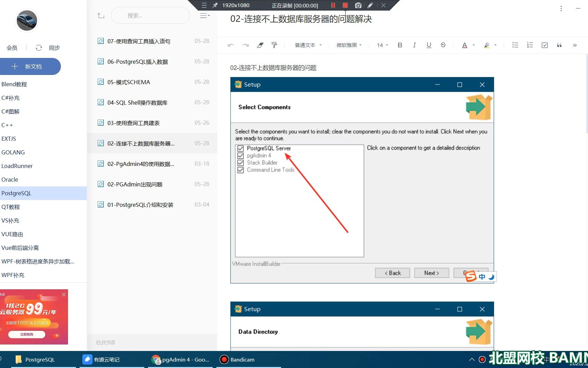Viewport: 588px width, 368px height.
Task: Select the eraser clear-format tool
Action: 260,45
